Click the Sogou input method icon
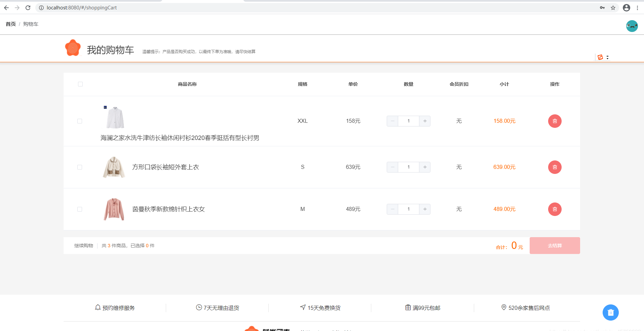 pos(600,57)
